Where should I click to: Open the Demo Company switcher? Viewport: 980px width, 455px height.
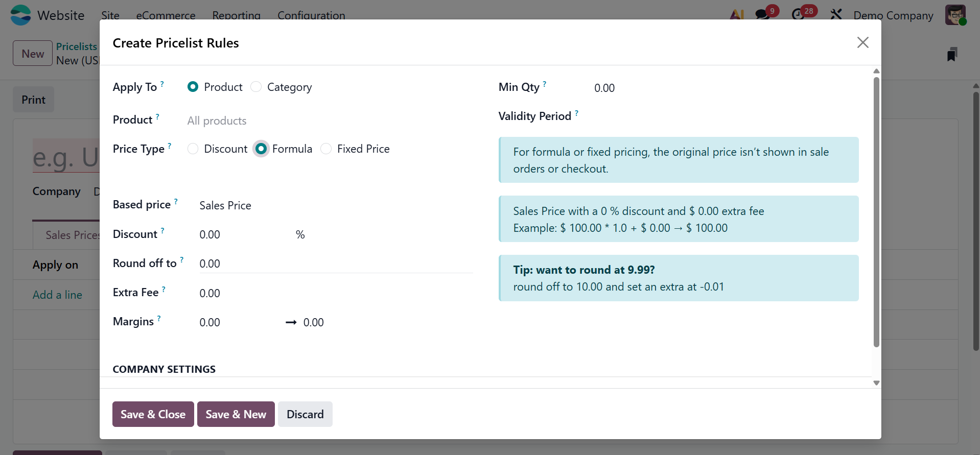893,15
